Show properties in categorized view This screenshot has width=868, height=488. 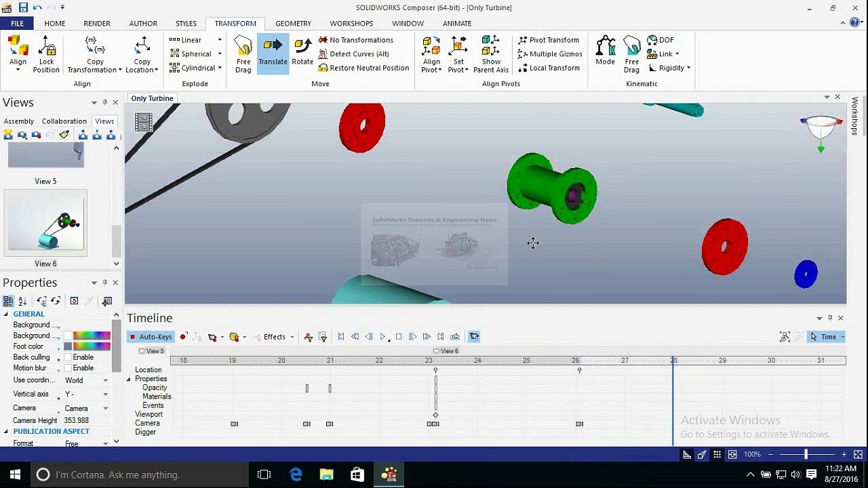point(8,301)
